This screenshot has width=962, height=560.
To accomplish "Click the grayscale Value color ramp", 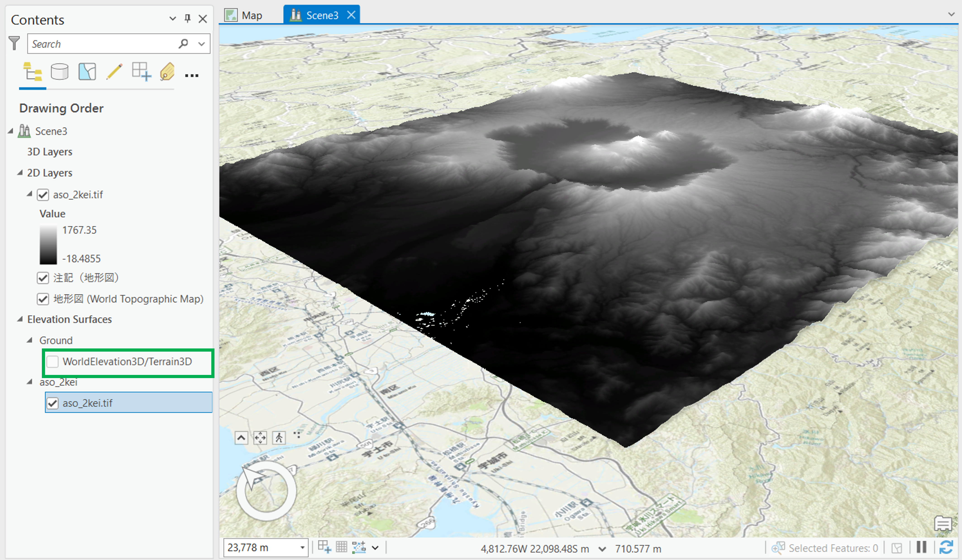I will pyautogui.click(x=48, y=245).
